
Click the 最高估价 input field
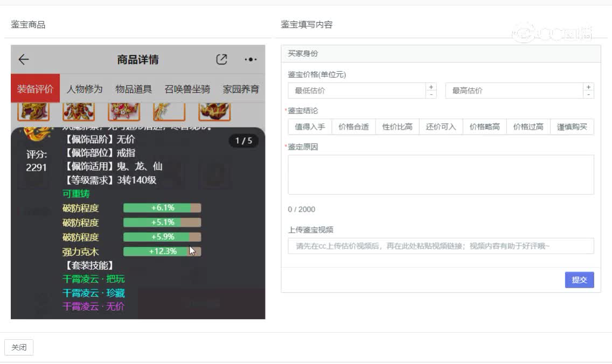pyautogui.click(x=514, y=90)
